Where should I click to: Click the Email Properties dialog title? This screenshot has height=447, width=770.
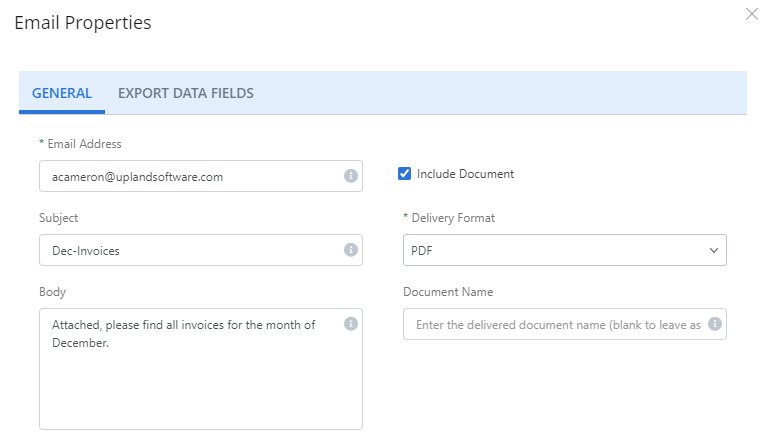83,22
